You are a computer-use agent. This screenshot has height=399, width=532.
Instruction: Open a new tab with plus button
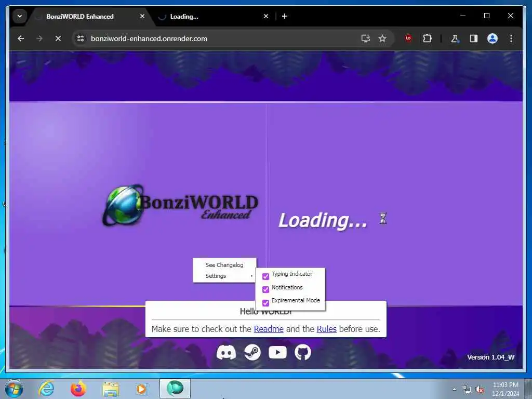coord(285,16)
